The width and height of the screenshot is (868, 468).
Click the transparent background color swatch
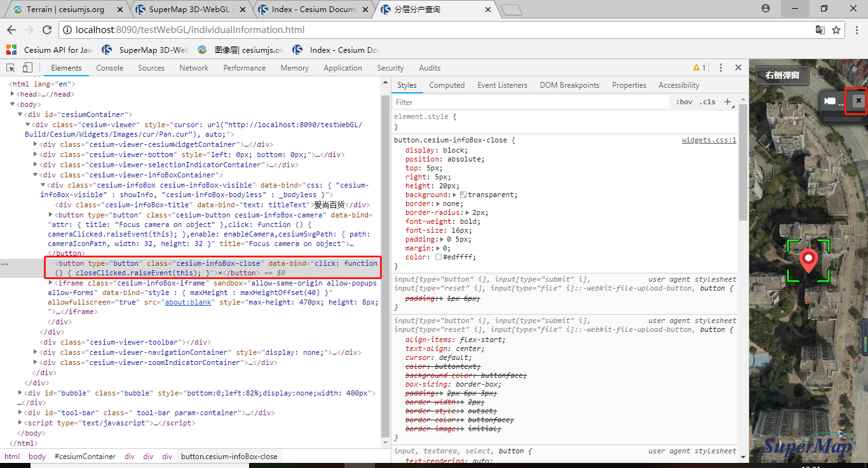tap(463, 195)
